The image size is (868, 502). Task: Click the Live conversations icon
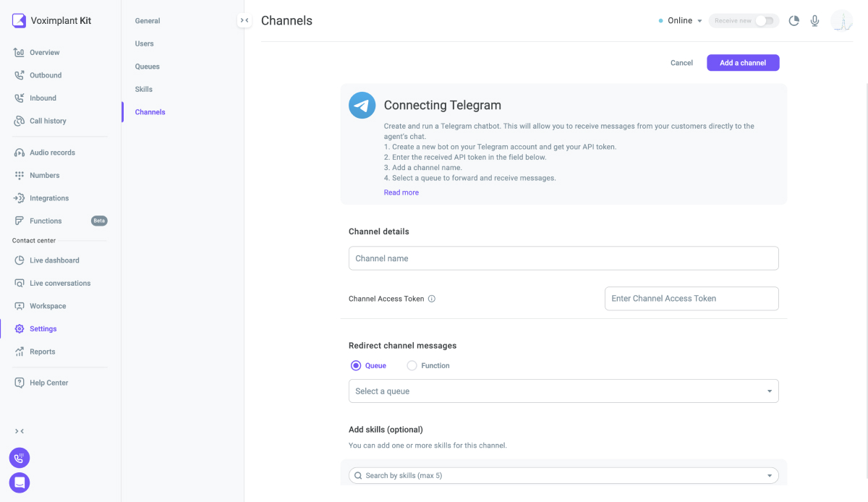(x=20, y=283)
